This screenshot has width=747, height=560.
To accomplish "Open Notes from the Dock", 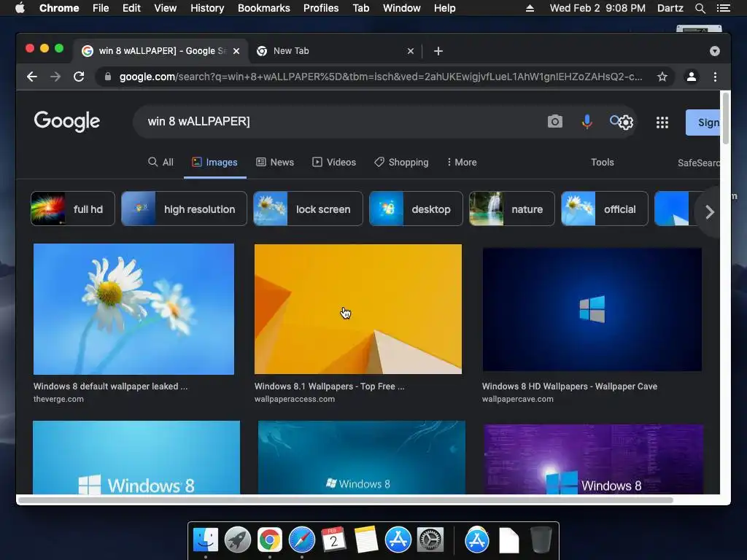I will pyautogui.click(x=365, y=540).
